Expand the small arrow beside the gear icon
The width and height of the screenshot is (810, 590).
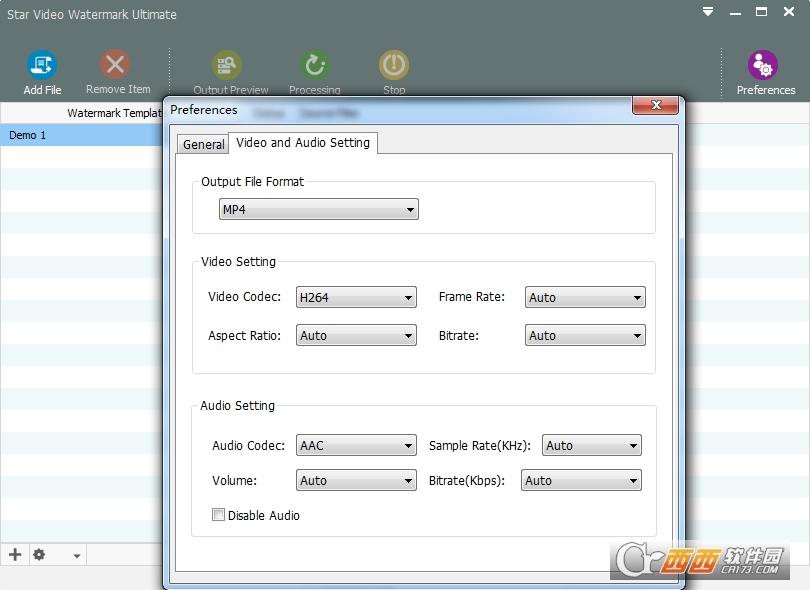[76, 556]
